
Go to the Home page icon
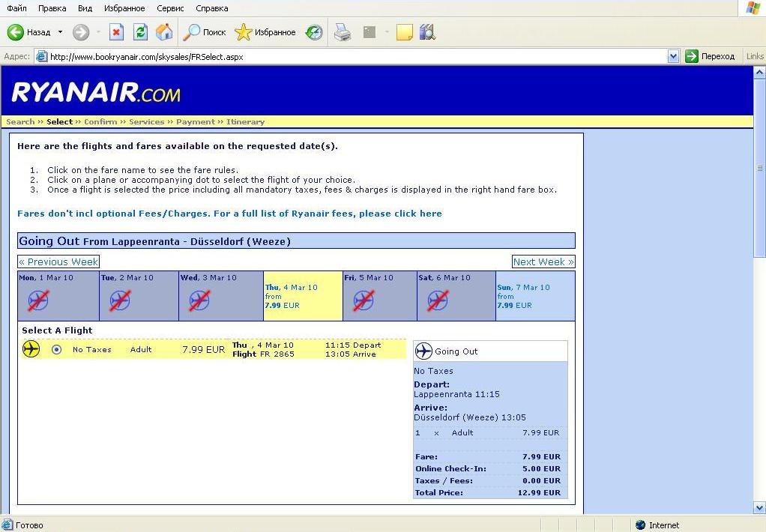point(164,32)
